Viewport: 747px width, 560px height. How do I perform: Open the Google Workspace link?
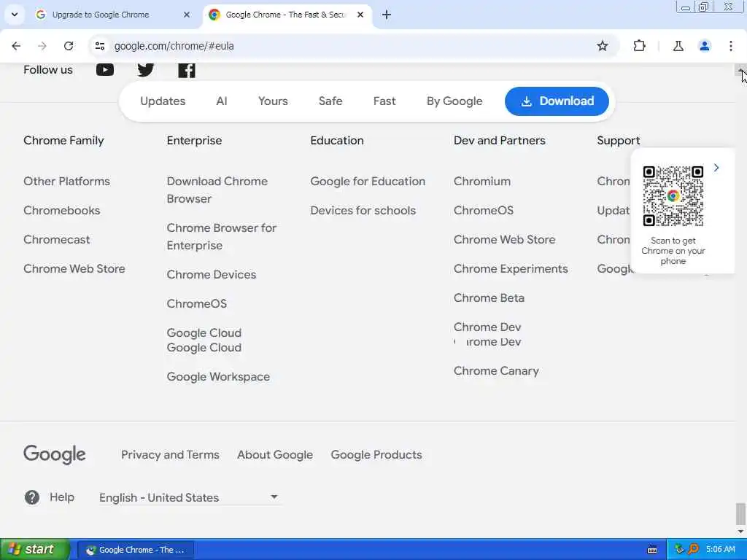pyautogui.click(x=218, y=377)
